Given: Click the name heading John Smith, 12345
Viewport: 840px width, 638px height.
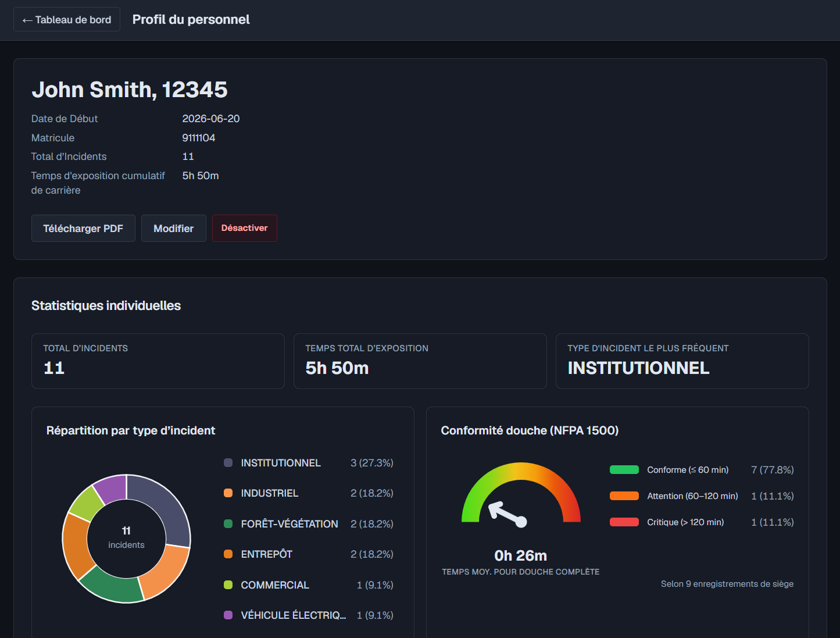Looking at the screenshot, I should coord(130,90).
